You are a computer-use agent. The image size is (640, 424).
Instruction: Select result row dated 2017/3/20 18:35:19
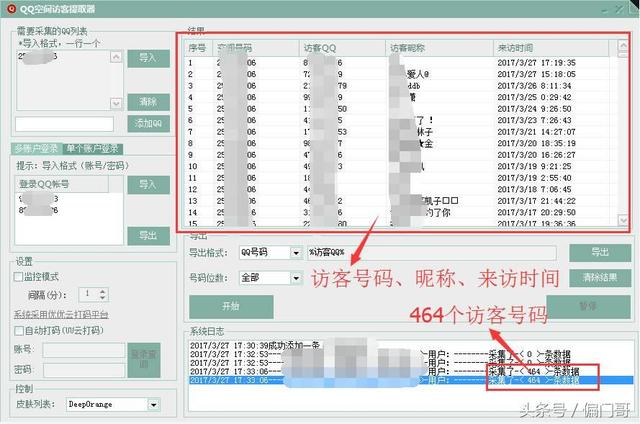click(x=400, y=143)
